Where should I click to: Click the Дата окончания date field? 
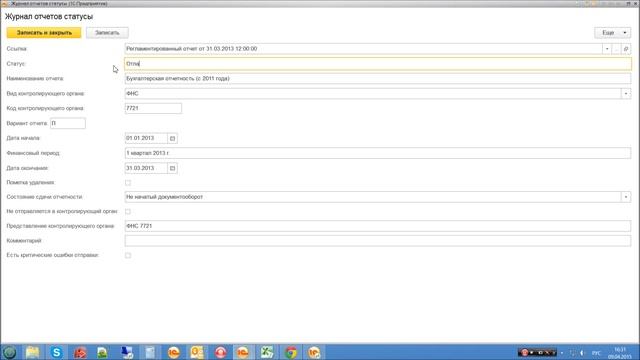pos(146,168)
